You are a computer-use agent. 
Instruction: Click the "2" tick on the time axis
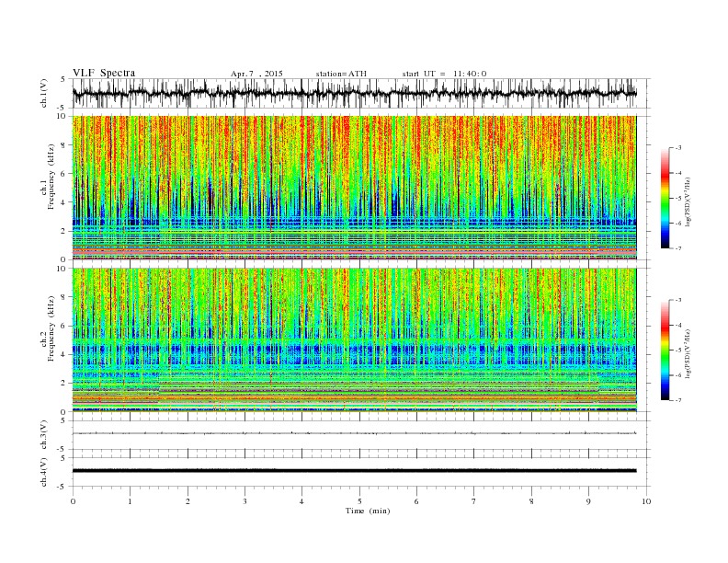tap(188, 501)
